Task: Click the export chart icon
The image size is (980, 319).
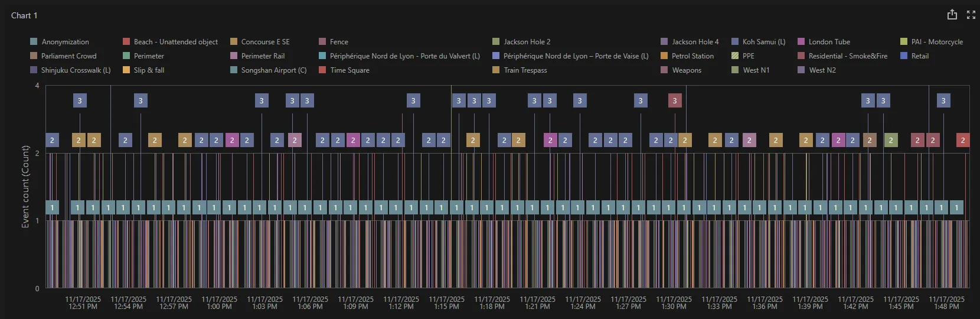Action: [x=952, y=15]
